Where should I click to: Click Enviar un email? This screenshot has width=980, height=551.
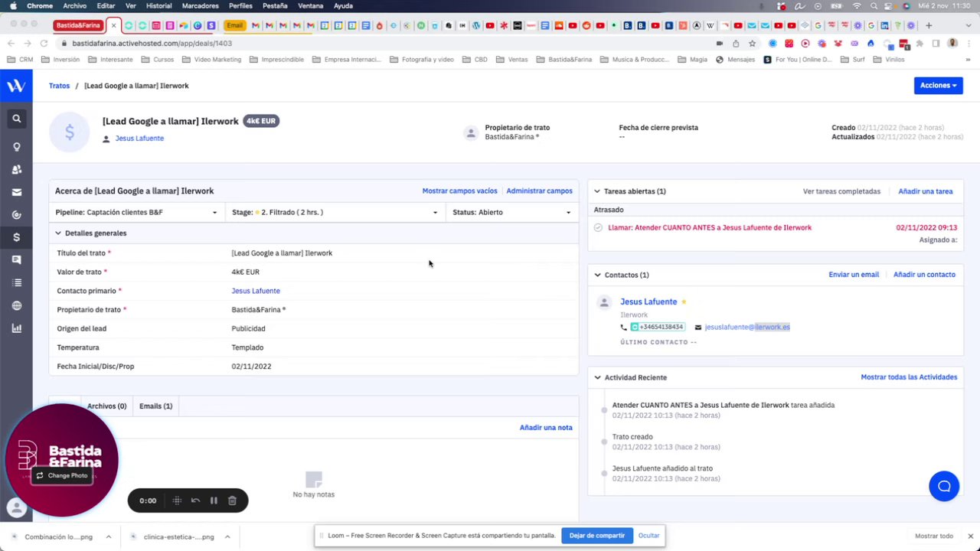tap(854, 275)
